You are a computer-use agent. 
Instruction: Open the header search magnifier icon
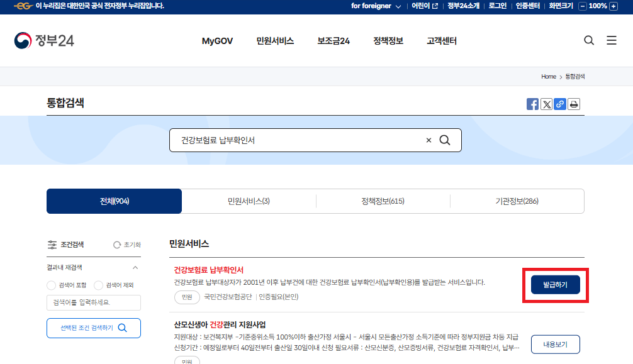(589, 40)
